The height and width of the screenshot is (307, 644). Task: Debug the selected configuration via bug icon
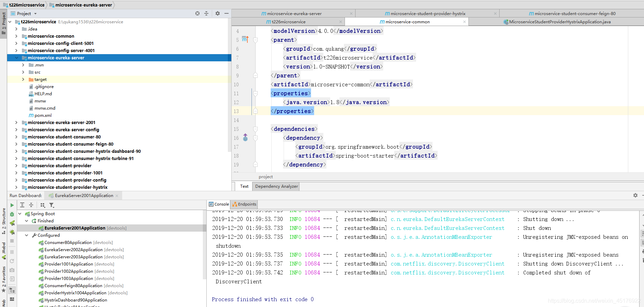tap(12, 214)
